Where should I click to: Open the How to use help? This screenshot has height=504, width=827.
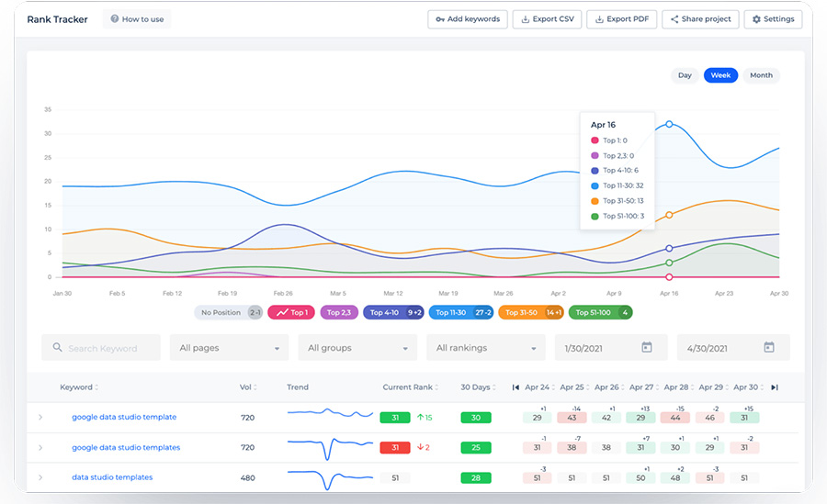click(137, 19)
